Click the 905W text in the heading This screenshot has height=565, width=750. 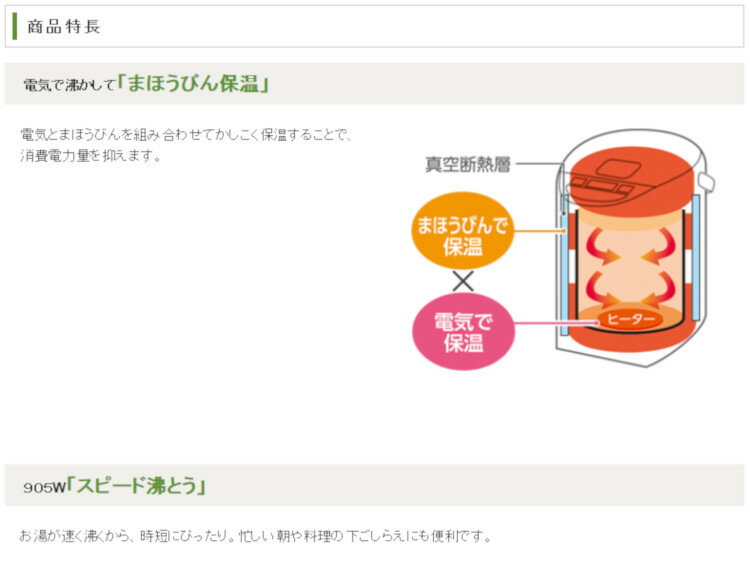44,487
